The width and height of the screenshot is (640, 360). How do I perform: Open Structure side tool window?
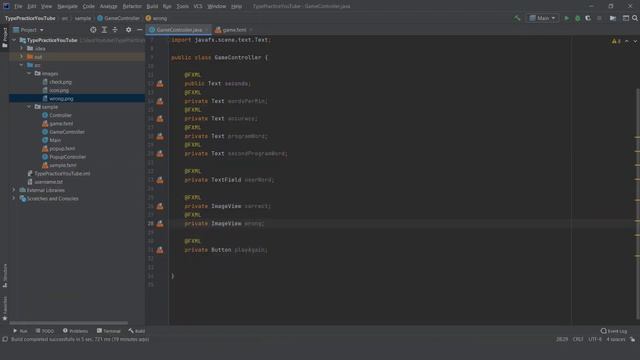pyautogui.click(x=5, y=276)
